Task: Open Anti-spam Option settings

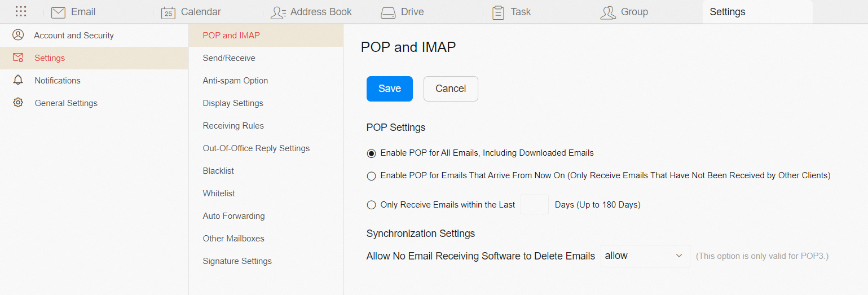Action: tap(266, 80)
